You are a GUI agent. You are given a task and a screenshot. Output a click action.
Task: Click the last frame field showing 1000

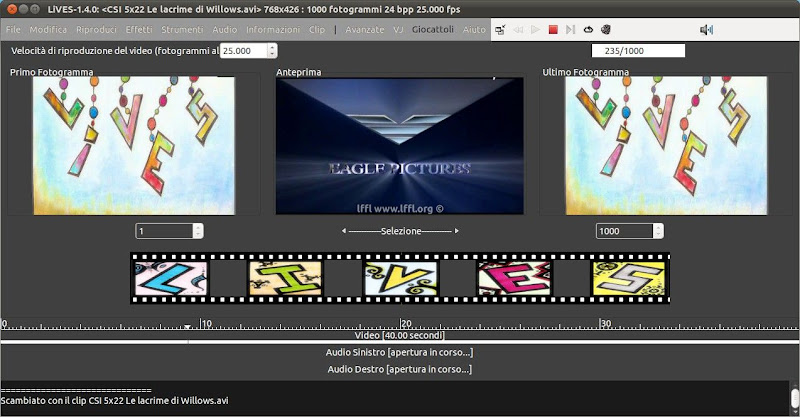pos(624,231)
